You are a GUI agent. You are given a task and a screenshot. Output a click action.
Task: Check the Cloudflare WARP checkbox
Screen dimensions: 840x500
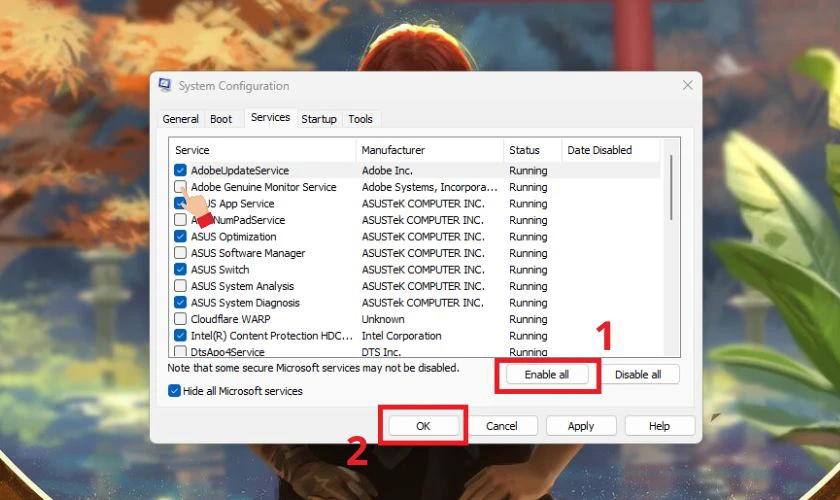pos(180,319)
